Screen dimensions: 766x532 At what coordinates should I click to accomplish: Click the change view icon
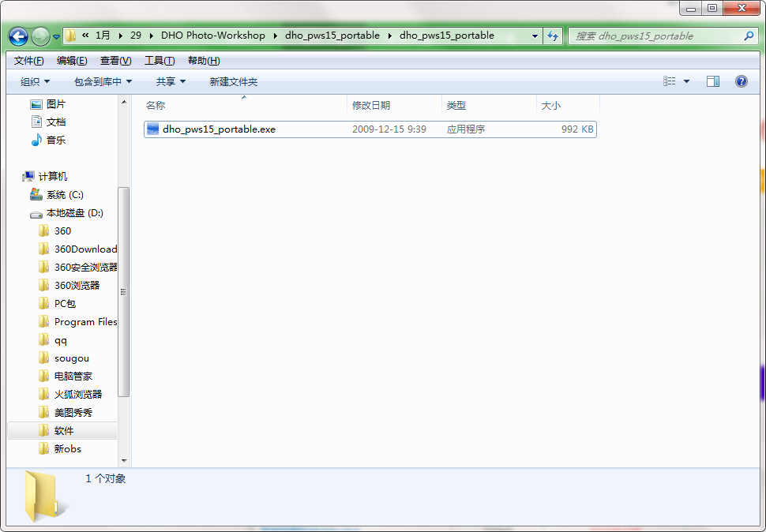coord(670,81)
